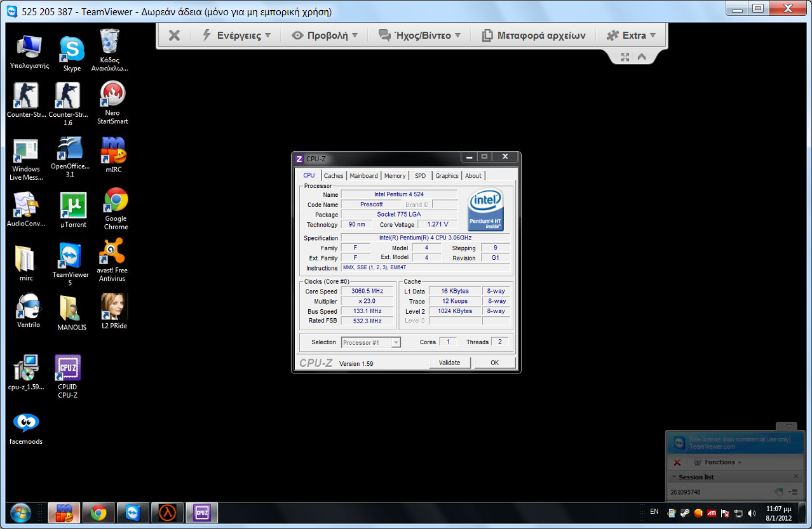Toggle full screen in TeamViewer toolbar

pyautogui.click(x=625, y=57)
